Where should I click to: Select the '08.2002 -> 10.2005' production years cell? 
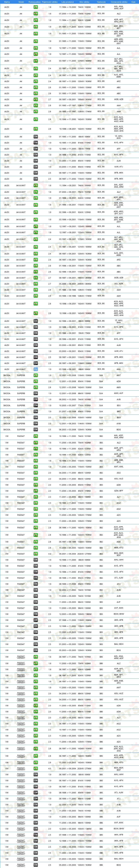point(68,400)
